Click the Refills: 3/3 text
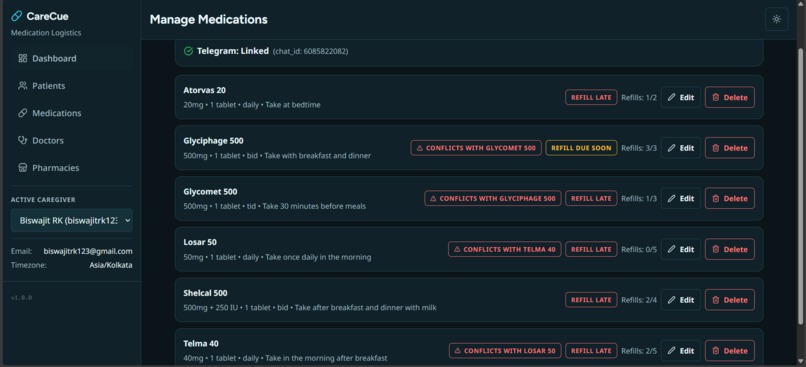The height and width of the screenshot is (367, 806). coord(639,148)
